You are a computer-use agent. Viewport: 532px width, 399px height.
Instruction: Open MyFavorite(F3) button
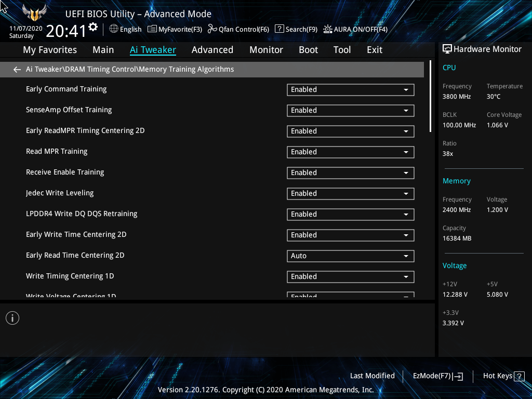pyautogui.click(x=175, y=29)
